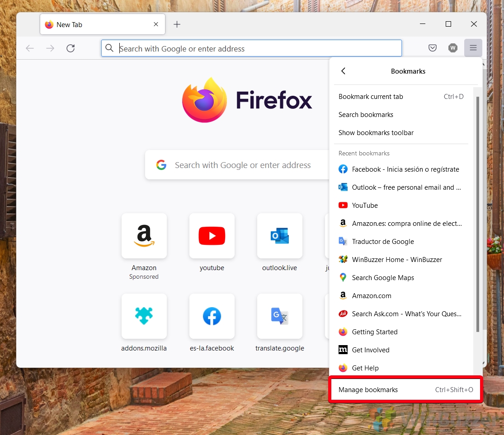Select the New Tab tab

[x=103, y=24]
